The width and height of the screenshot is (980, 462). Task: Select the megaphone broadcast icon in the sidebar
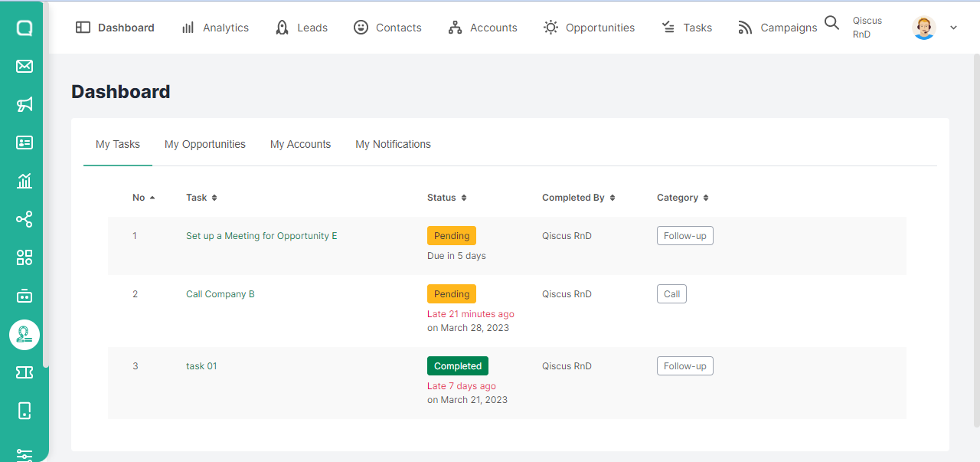(x=24, y=104)
